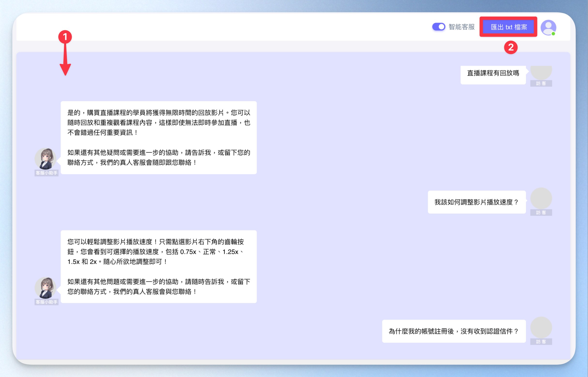The height and width of the screenshot is (377, 588).
Task: Click the green online status dot
Action: coord(553,34)
